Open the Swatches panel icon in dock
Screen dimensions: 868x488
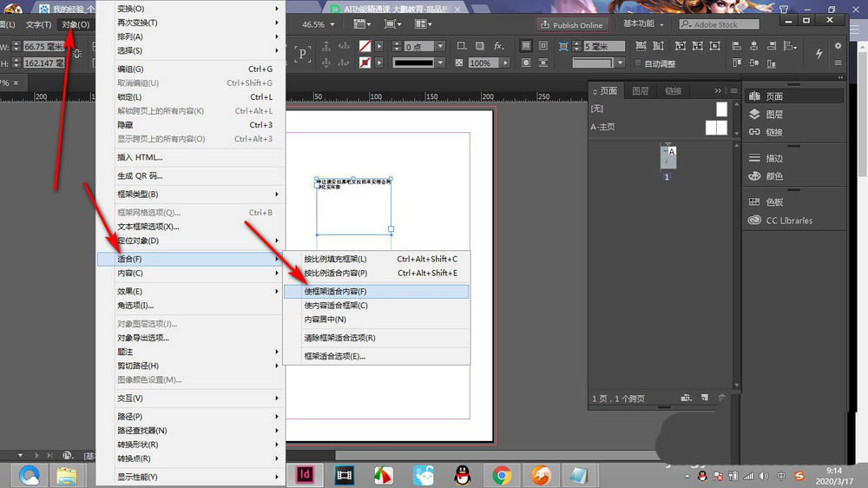coord(754,201)
